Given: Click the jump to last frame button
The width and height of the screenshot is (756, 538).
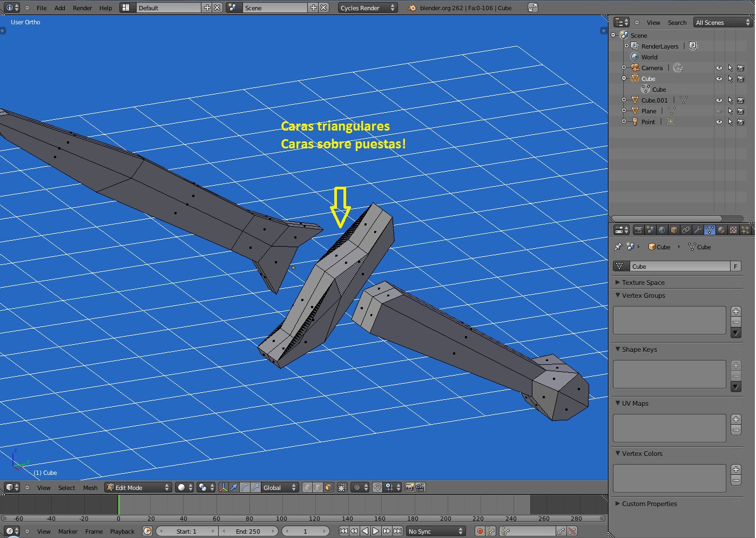Looking at the screenshot, I should point(397,531).
